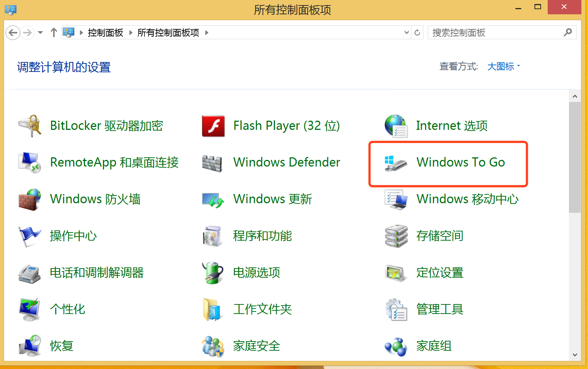588x369 pixels.
Task: Open the Windows 移动中心 laptop icon
Action: point(396,200)
